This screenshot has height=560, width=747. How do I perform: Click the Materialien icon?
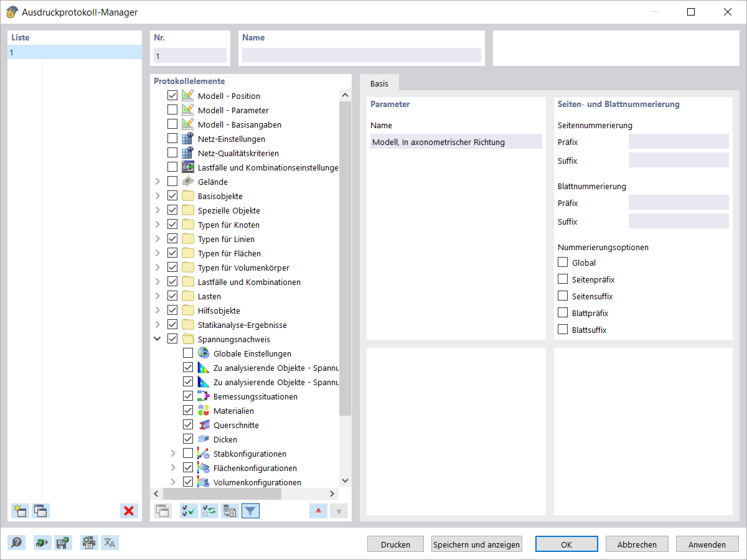point(204,411)
